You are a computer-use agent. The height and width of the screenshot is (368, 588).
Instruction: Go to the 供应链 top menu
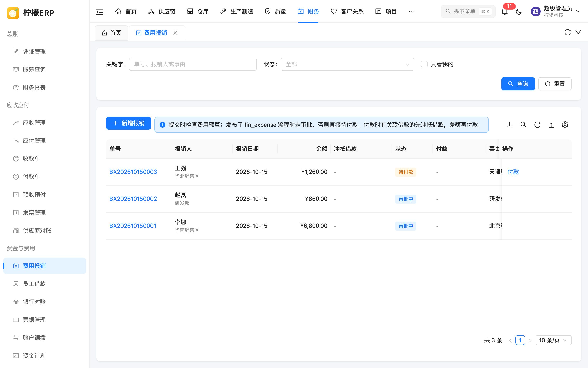coord(162,11)
